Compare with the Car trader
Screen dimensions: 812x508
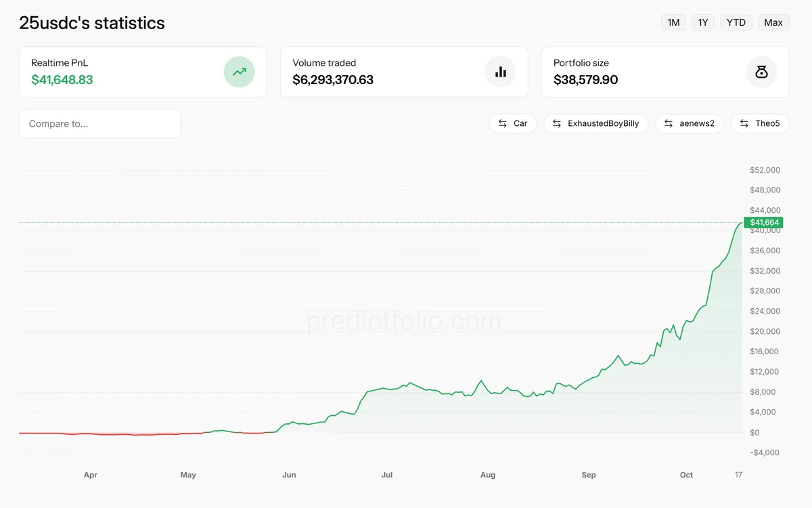tap(513, 123)
